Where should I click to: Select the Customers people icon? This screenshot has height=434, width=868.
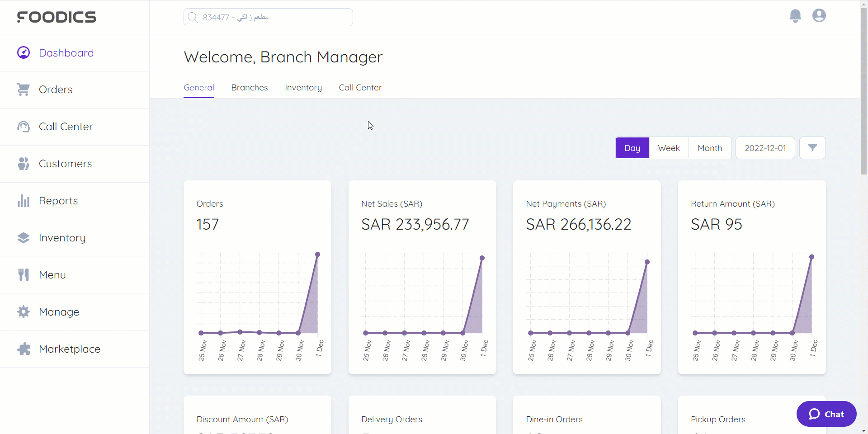click(x=24, y=164)
